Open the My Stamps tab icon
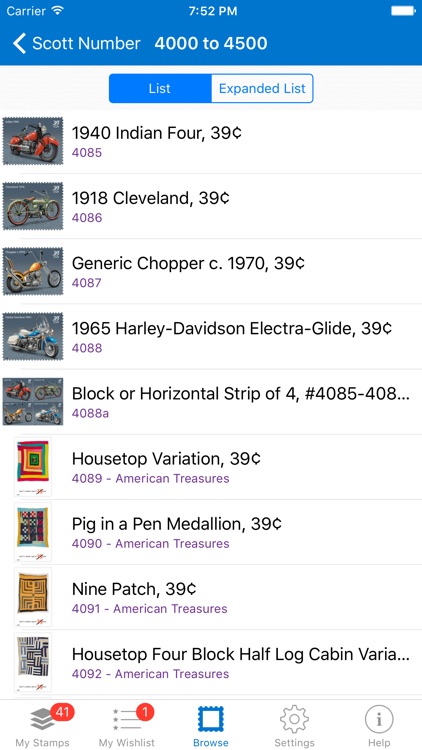This screenshot has width=422, height=750. click(x=42, y=720)
